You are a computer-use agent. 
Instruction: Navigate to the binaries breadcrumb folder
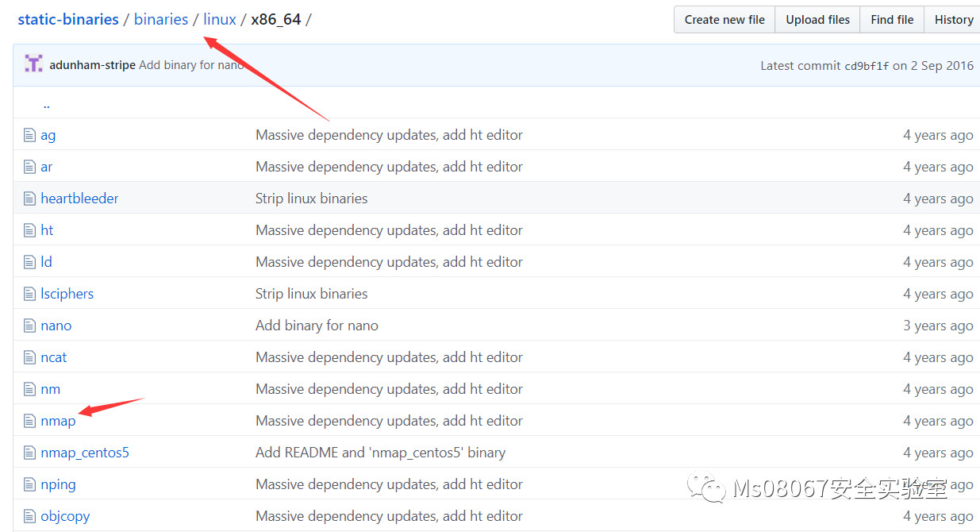tap(161, 19)
